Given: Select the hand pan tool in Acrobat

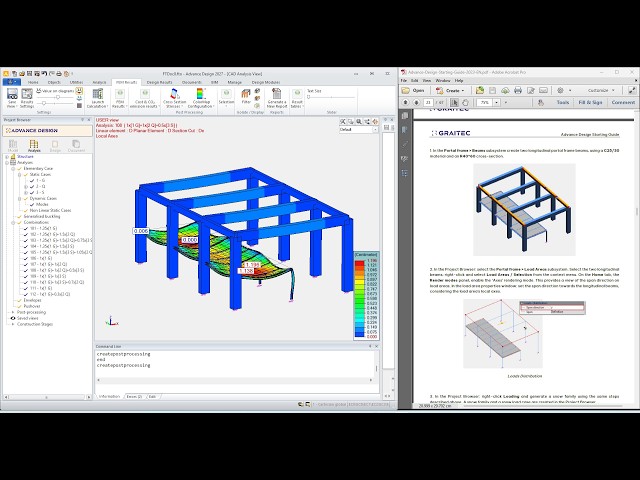Looking at the screenshot, I should (x=465, y=102).
